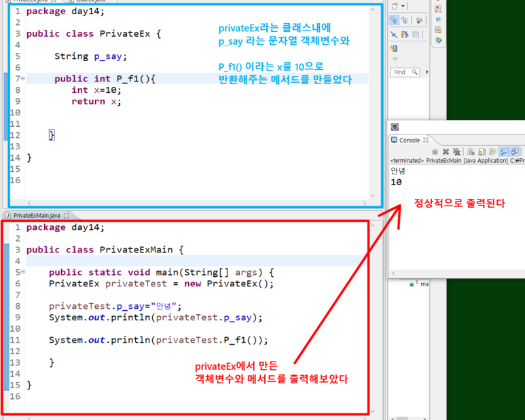
Task: Click 'public class PrivateEx {' declaration
Action: point(94,34)
